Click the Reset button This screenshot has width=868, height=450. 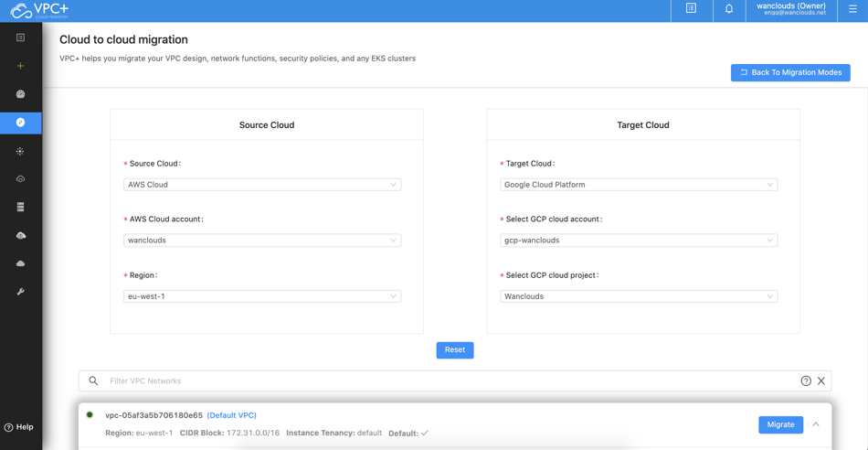pyautogui.click(x=454, y=350)
